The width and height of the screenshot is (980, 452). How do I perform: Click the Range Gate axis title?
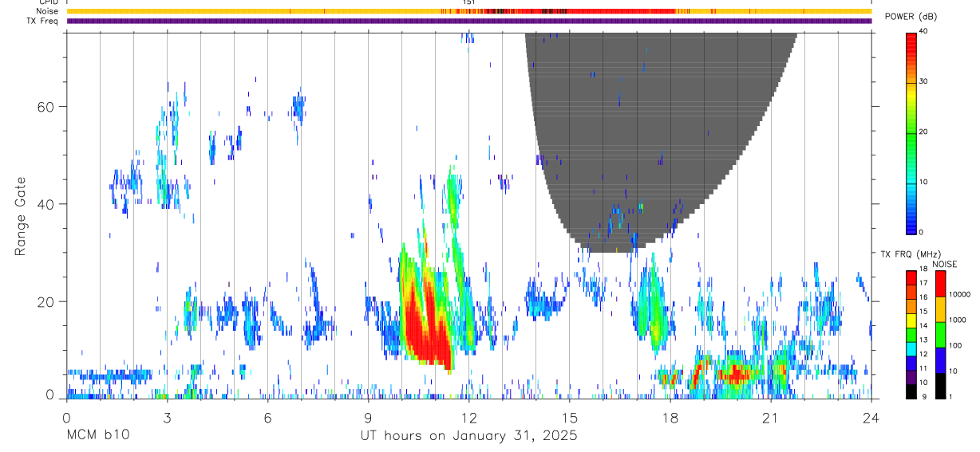pos(21,216)
